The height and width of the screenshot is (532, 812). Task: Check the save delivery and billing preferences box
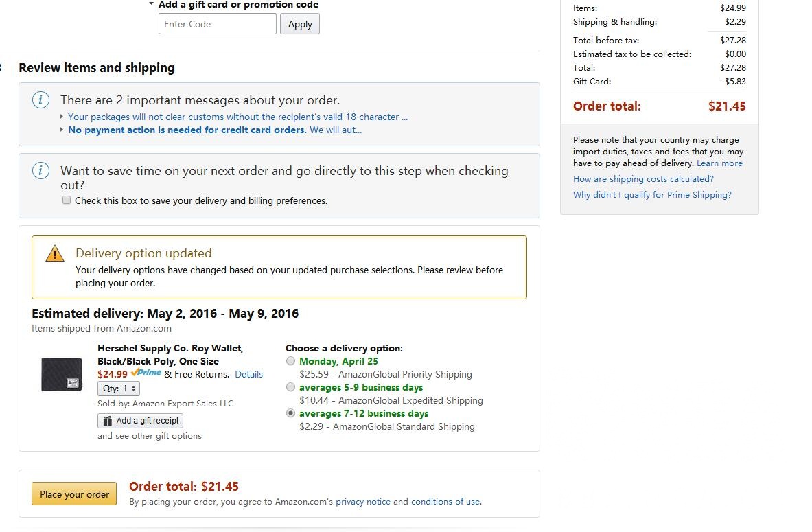coord(67,200)
